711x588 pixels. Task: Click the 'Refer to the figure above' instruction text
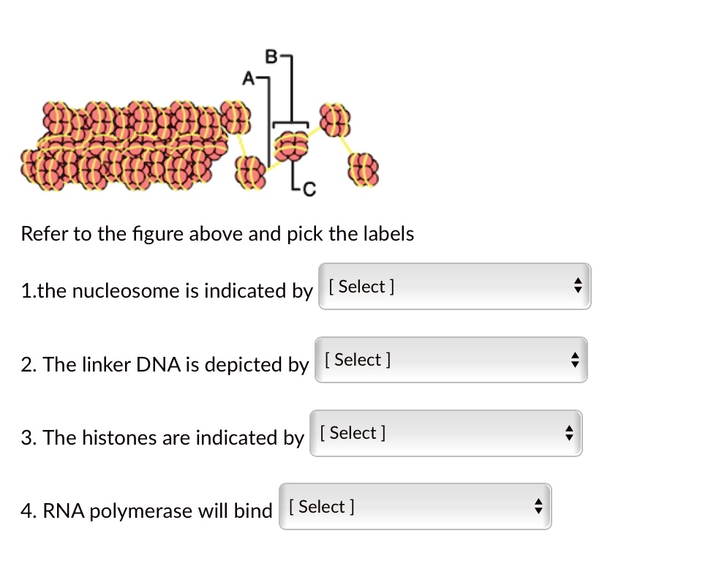[217, 234]
